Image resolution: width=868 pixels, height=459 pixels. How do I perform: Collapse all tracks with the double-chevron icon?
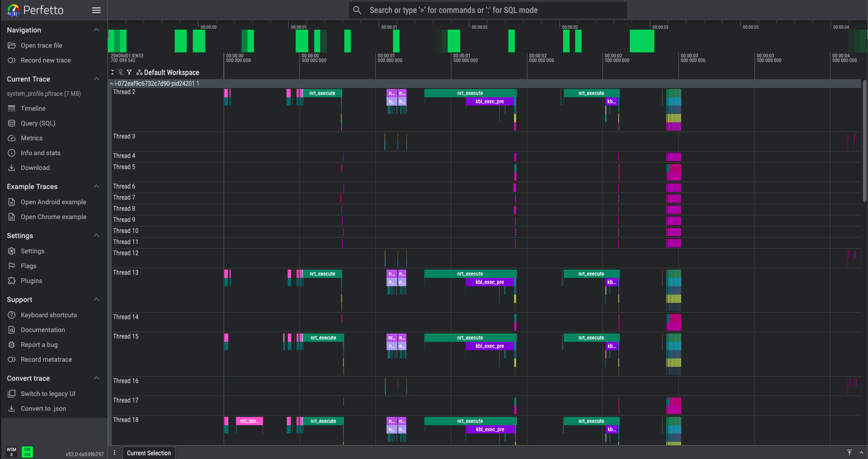point(112,72)
